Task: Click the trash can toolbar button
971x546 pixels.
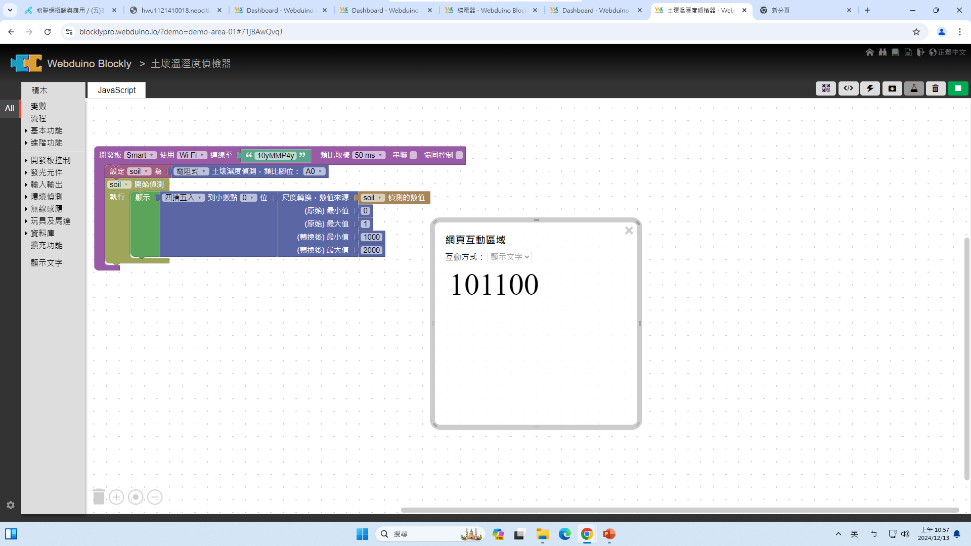Action: click(936, 88)
